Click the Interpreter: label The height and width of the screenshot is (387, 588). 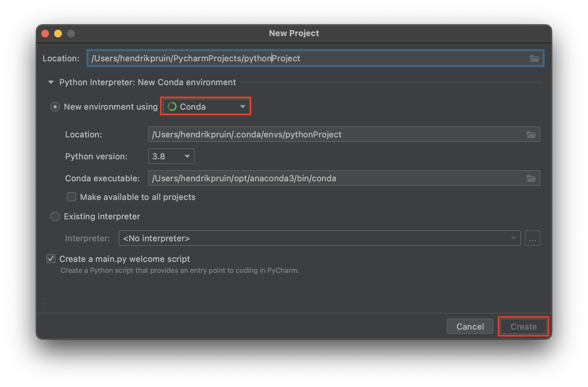tap(87, 238)
